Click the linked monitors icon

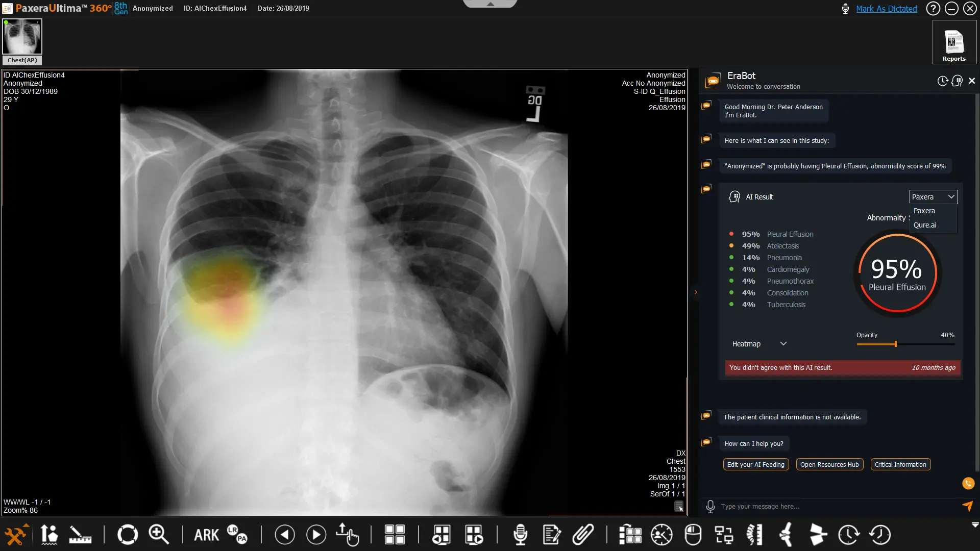724,535
